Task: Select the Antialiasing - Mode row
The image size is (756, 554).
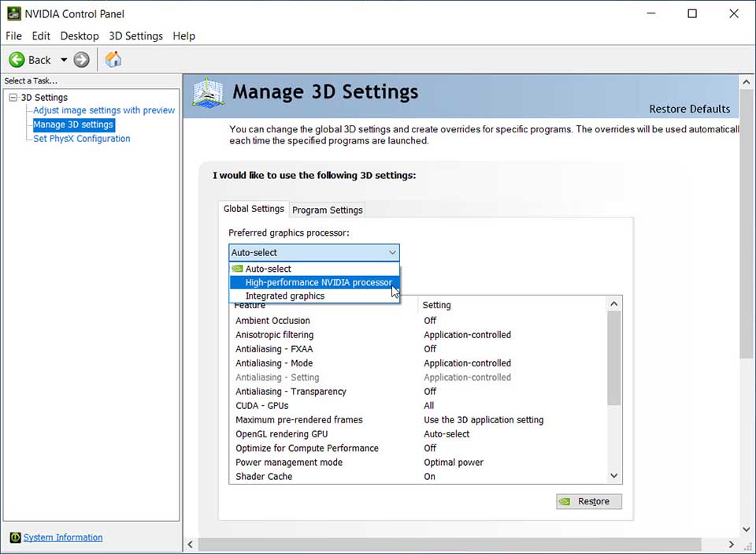Action: tap(417, 363)
